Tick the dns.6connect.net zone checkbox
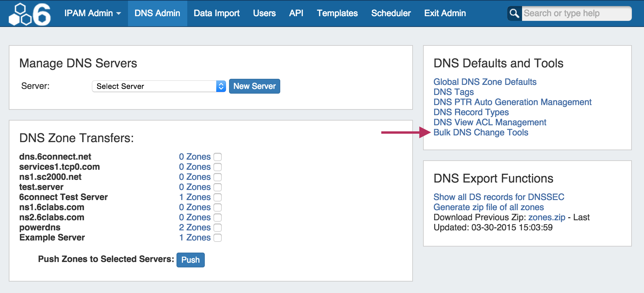The image size is (644, 293). point(218,157)
